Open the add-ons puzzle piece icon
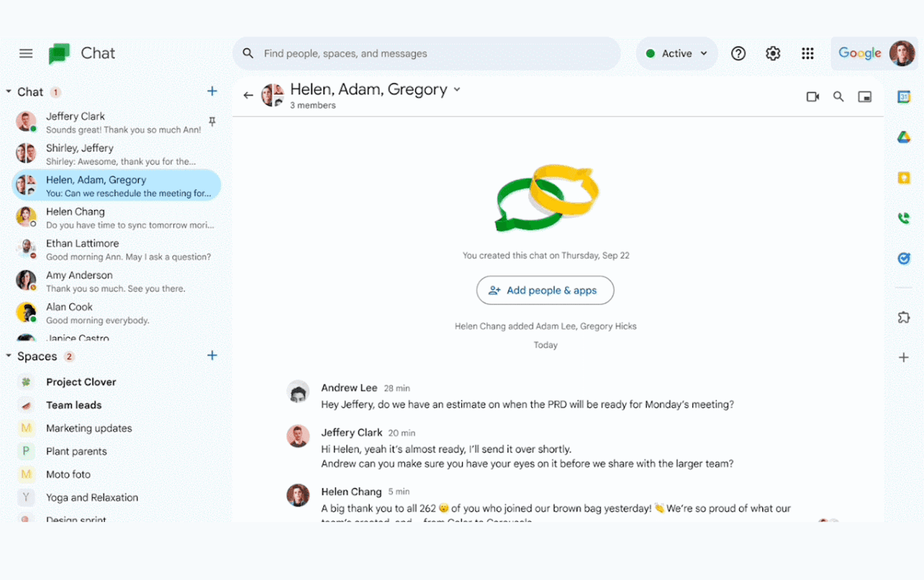The height and width of the screenshot is (580, 924). pyautogui.click(x=904, y=317)
